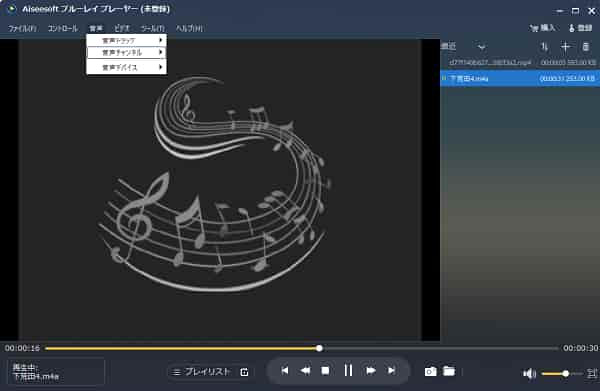This screenshot has height=391, width=600.
Task: Open the ヘルプ menu
Action: click(x=189, y=28)
